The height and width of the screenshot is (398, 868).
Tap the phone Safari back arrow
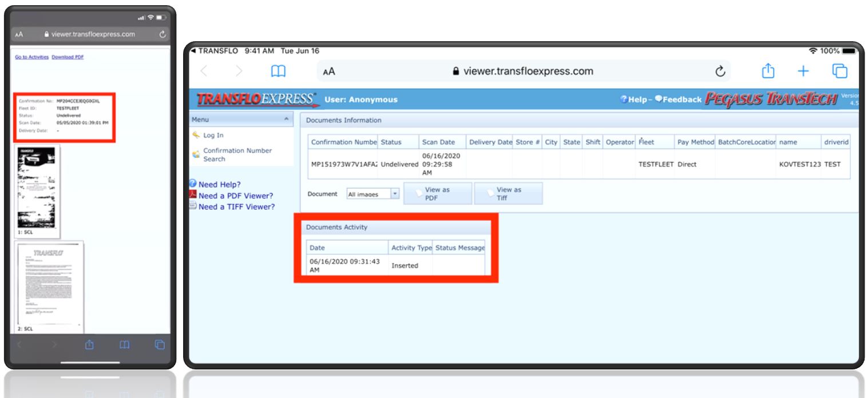pos(20,345)
